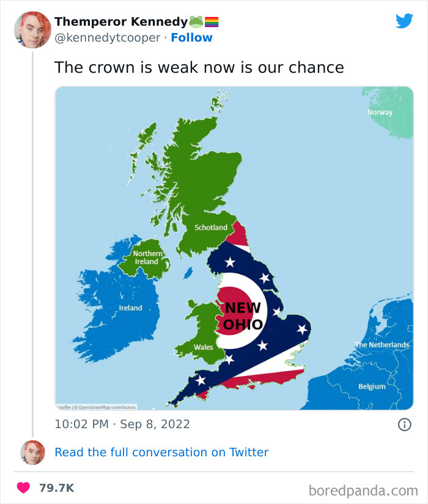The width and height of the screenshot is (428, 504).
Task: Click the @kennedytcooper handle
Action: click(x=107, y=38)
